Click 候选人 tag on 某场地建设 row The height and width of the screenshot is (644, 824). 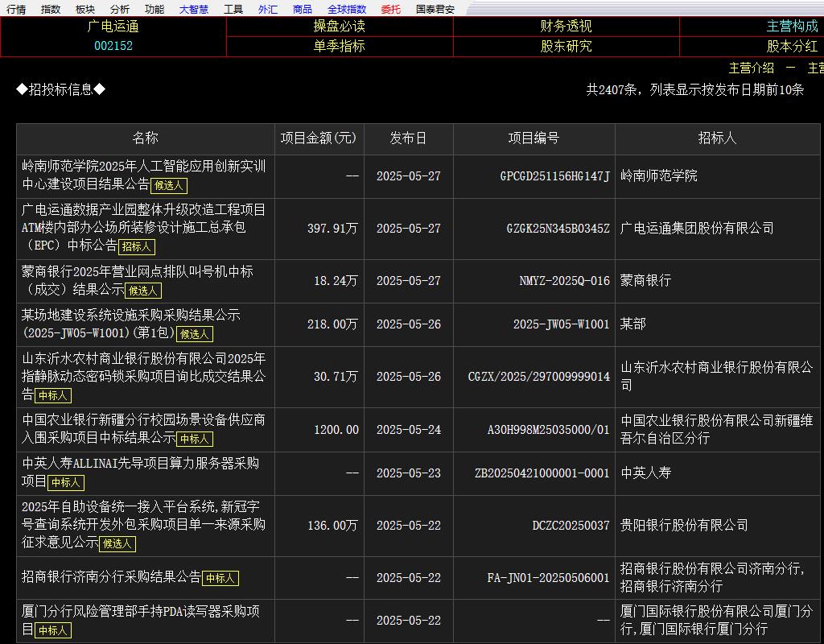coord(195,334)
